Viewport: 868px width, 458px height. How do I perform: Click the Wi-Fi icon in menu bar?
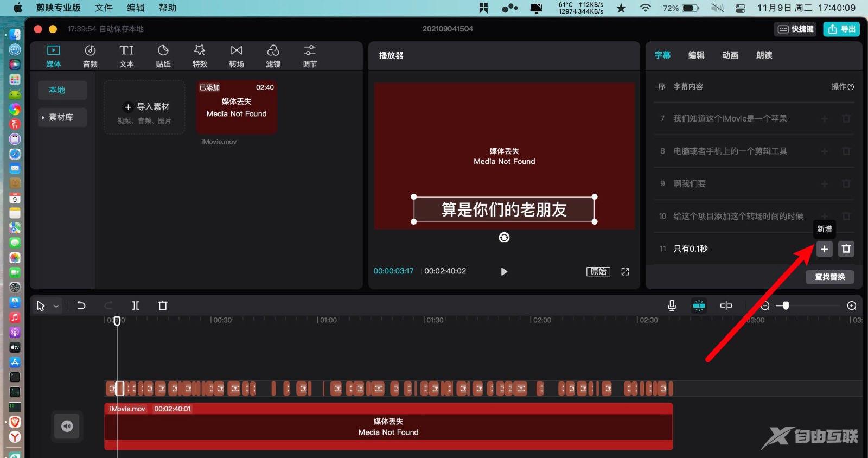point(645,8)
